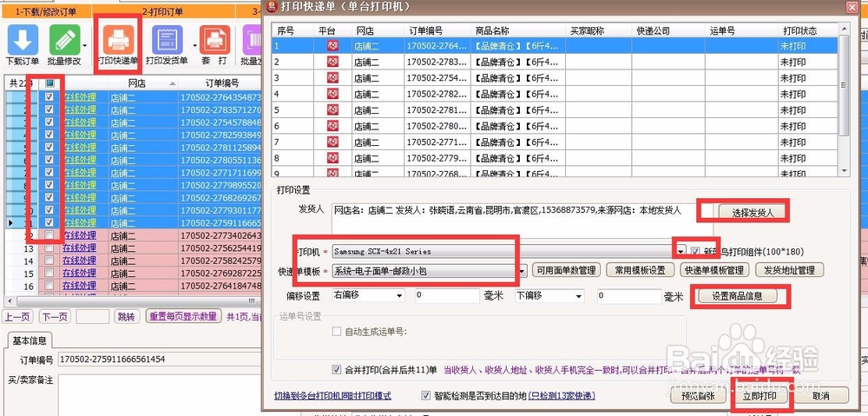The width and height of the screenshot is (868, 416).
Task: Click platform icon in dialog row 2
Action: click(x=332, y=62)
